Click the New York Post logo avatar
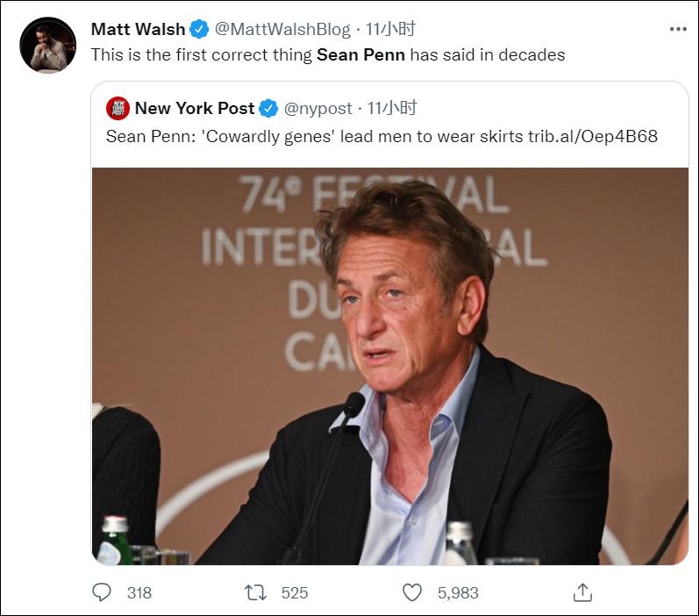This screenshot has width=699, height=616. pyautogui.click(x=118, y=109)
